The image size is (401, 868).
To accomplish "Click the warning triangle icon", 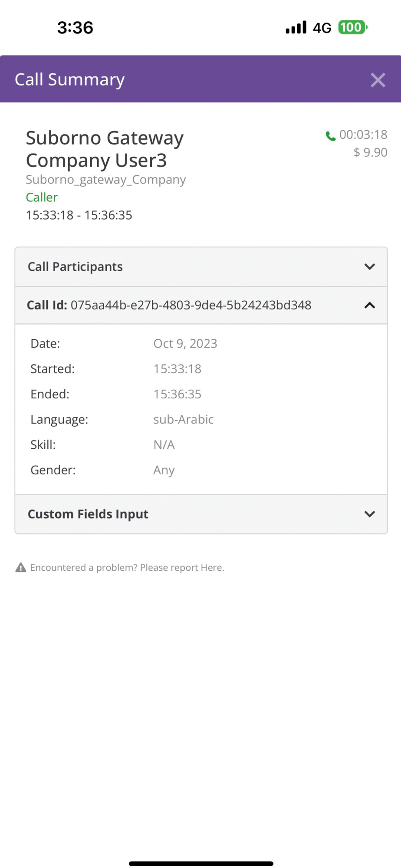I will pyautogui.click(x=21, y=568).
